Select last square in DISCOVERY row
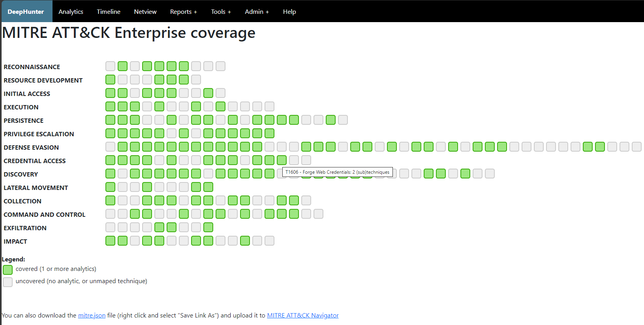Viewport: 644px width, 325px height. (490, 173)
